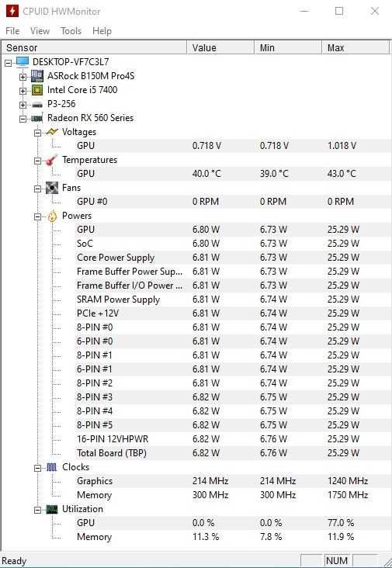
Task: Click the Max column header
Action: coord(356,48)
